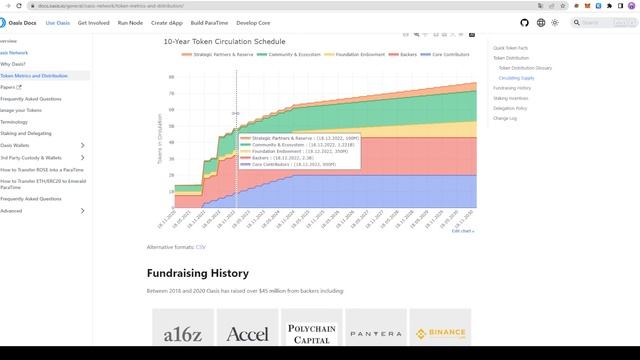Click the Accel backer logo
This screenshot has height=360, width=640.
(x=247, y=327)
